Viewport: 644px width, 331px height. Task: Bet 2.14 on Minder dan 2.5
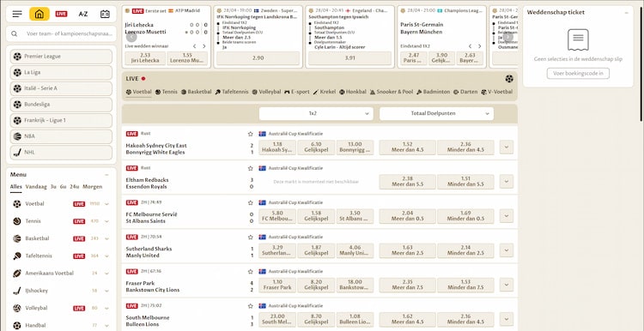465,250
